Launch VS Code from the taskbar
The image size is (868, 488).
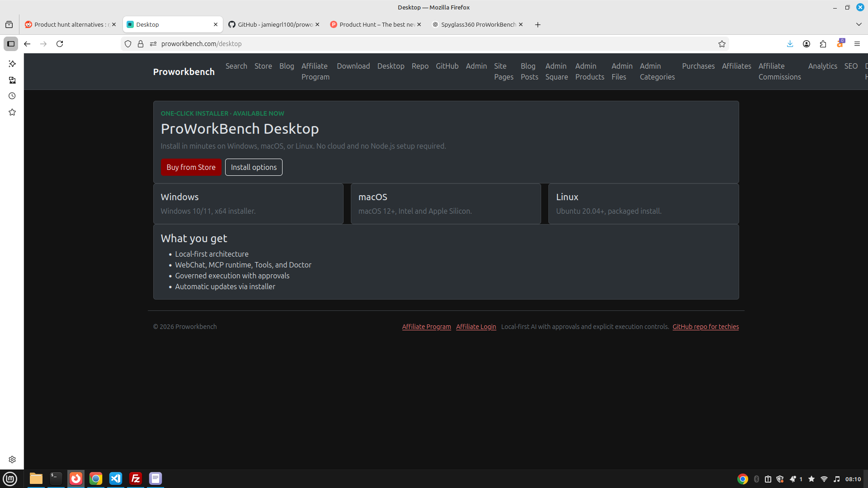tap(115, 479)
